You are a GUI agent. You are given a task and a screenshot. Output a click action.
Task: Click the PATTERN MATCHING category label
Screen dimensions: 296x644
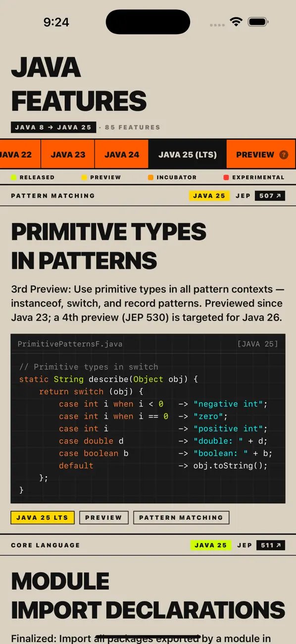53,196
